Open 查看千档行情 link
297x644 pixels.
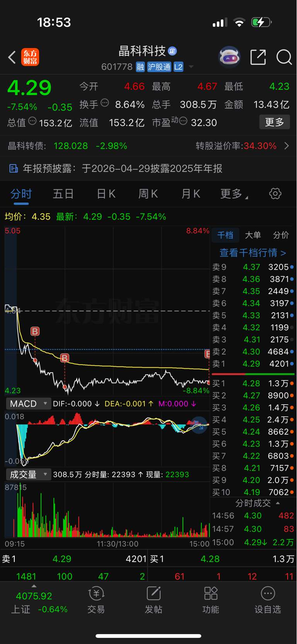(253, 253)
